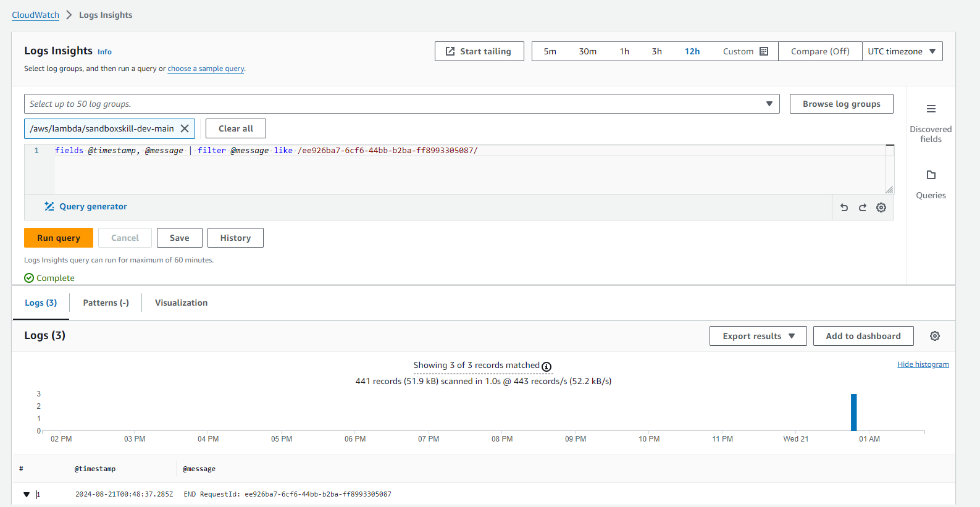Switch to the Patterns tab

(106, 303)
